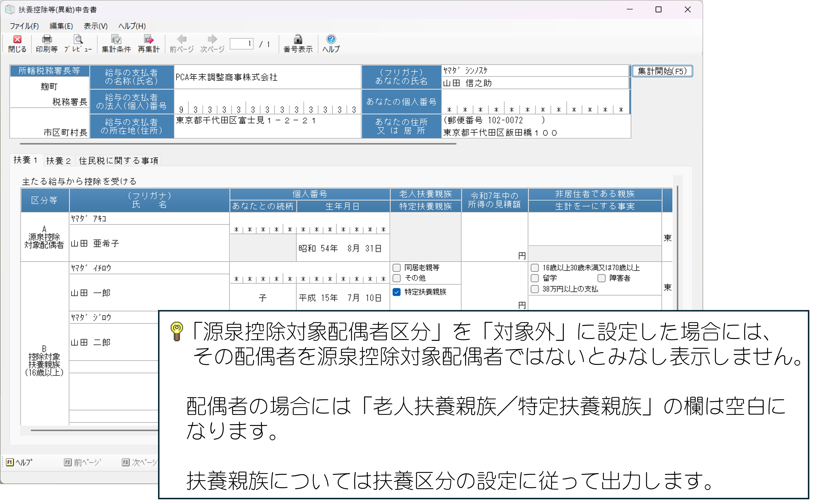Check the 留学 checkbox
The image size is (827, 504).
(x=535, y=278)
